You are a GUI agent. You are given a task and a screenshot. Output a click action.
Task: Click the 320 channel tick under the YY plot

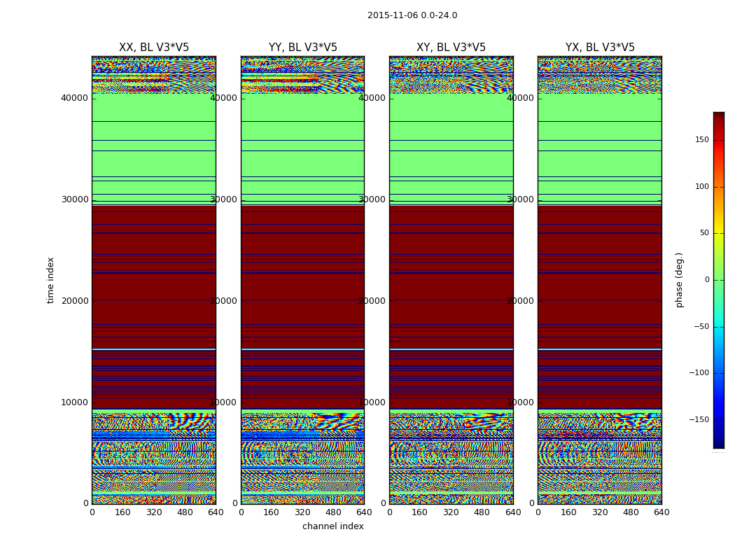coord(303,512)
